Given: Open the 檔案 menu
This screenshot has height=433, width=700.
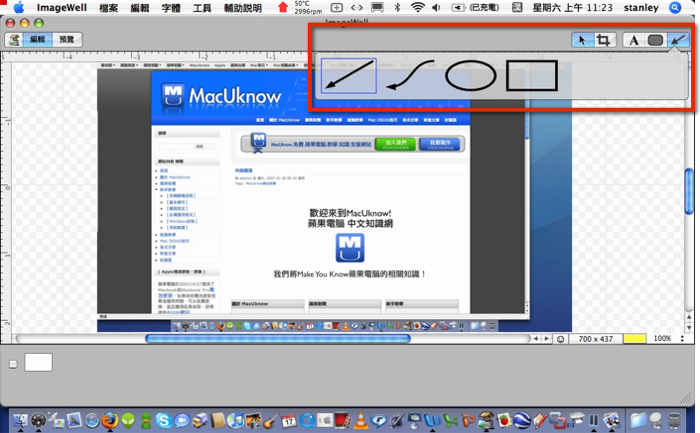Looking at the screenshot, I should [x=108, y=8].
